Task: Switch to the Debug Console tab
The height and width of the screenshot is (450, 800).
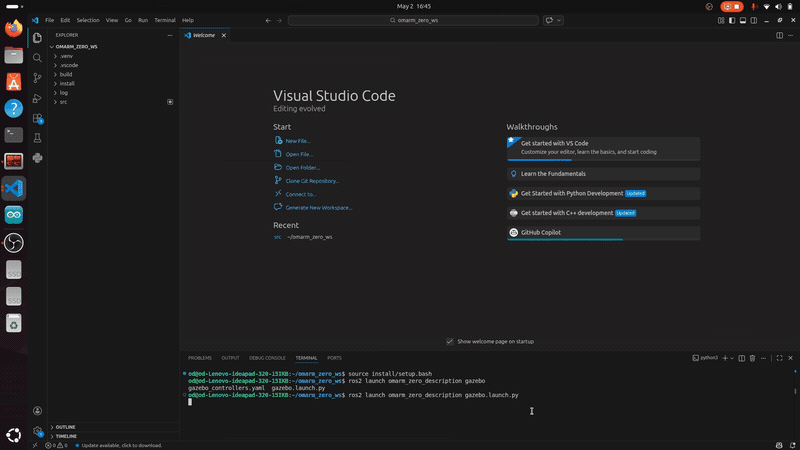Action: [x=267, y=358]
